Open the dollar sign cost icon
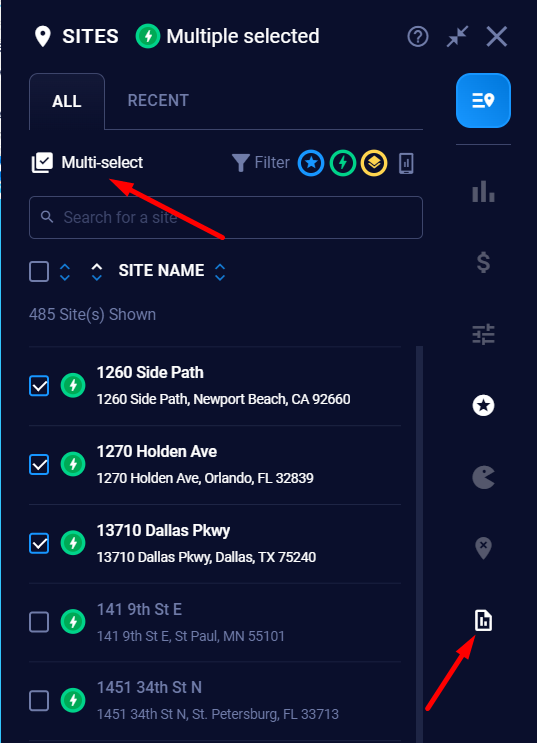The width and height of the screenshot is (537, 743). (x=483, y=263)
